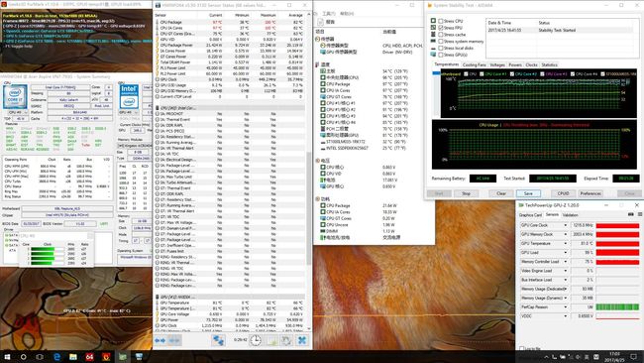The width and height of the screenshot is (644, 363).
Task: Enable Log to file in GPU-Z
Action: click(x=522, y=348)
